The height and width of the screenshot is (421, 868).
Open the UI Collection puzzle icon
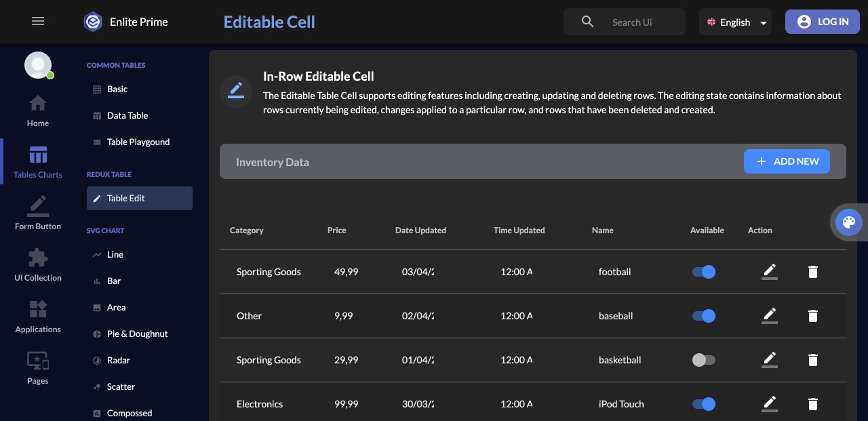coord(38,265)
